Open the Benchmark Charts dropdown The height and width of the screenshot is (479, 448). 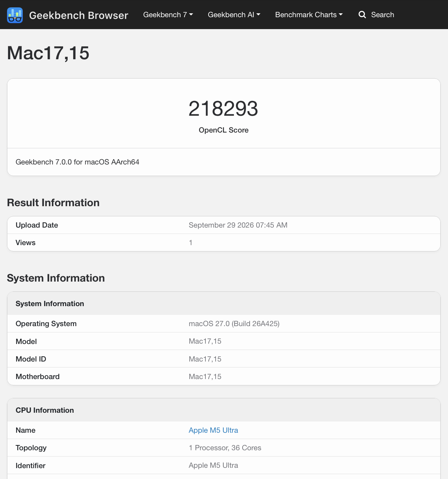click(x=309, y=15)
